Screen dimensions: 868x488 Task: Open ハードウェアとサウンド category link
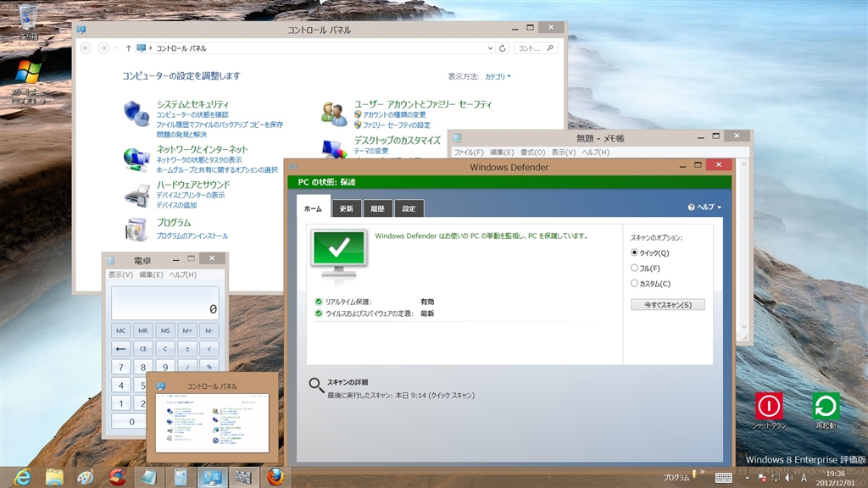pyautogui.click(x=193, y=185)
